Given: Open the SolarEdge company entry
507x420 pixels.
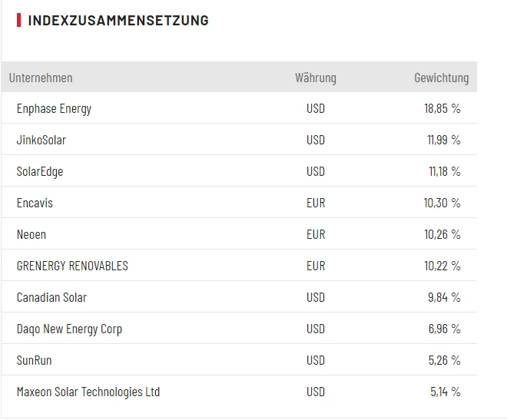Looking at the screenshot, I should 40,171.
